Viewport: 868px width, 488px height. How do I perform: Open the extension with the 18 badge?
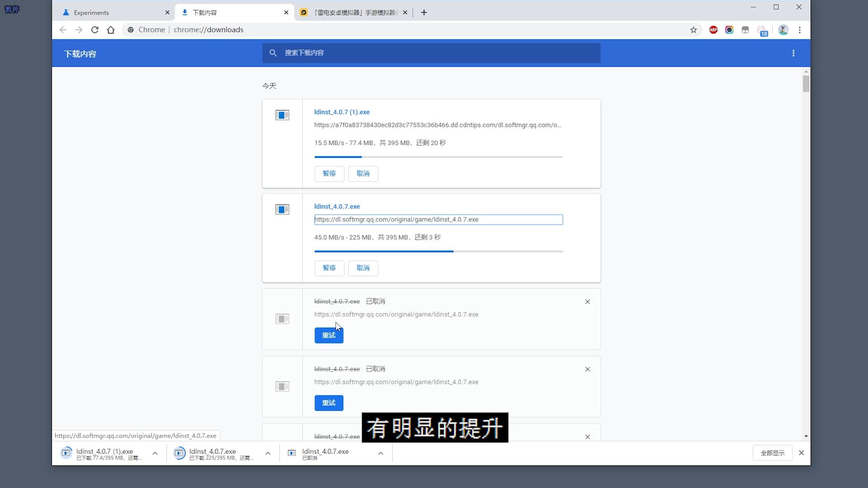[763, 30]
